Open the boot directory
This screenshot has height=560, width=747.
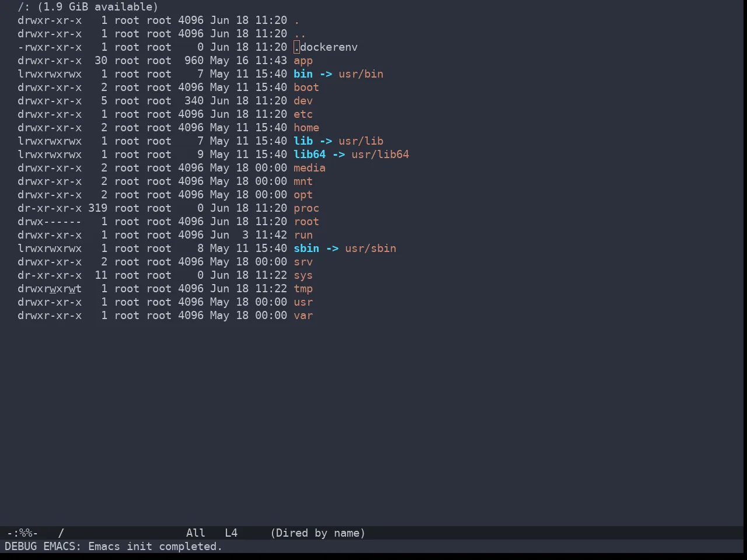pyautogui.click(x=306, y=87)
